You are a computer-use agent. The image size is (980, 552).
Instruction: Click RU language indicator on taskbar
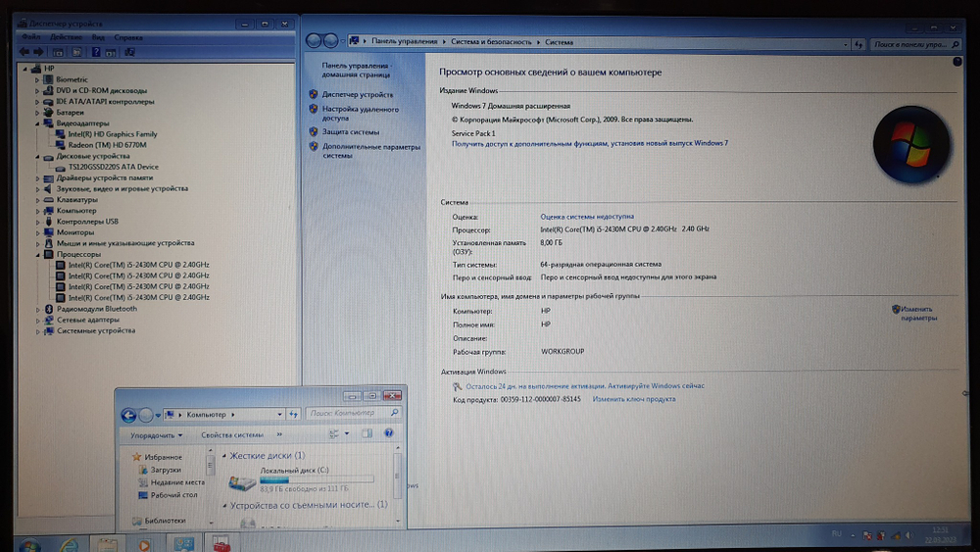pyautogui.click(x=836, y=534)
